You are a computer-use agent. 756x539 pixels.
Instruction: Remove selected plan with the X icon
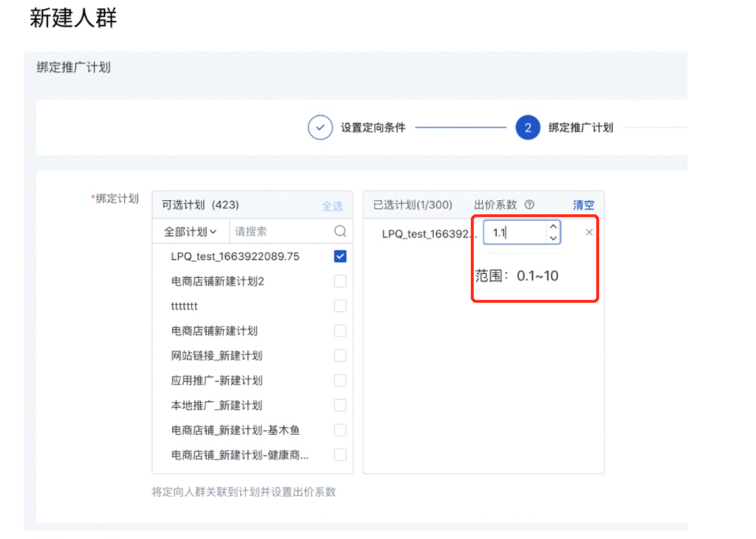pos(589,233)
